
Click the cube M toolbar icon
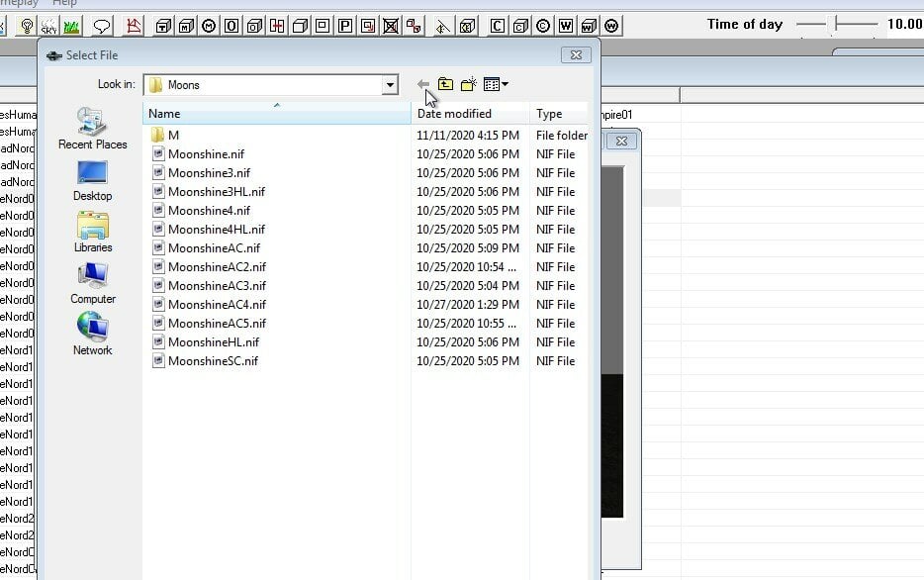pyautogui.click(x=186, y=26)
